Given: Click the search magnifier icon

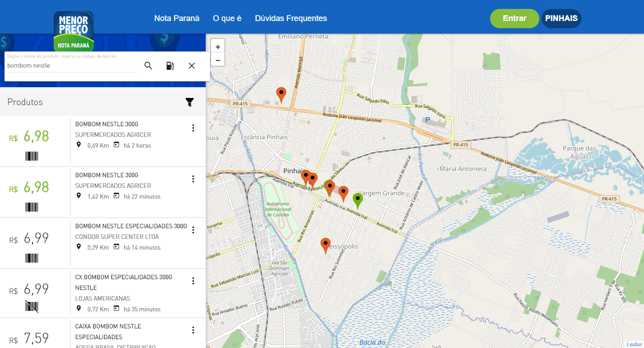Looking at the screenshot, I should click(x=148, y=66).
